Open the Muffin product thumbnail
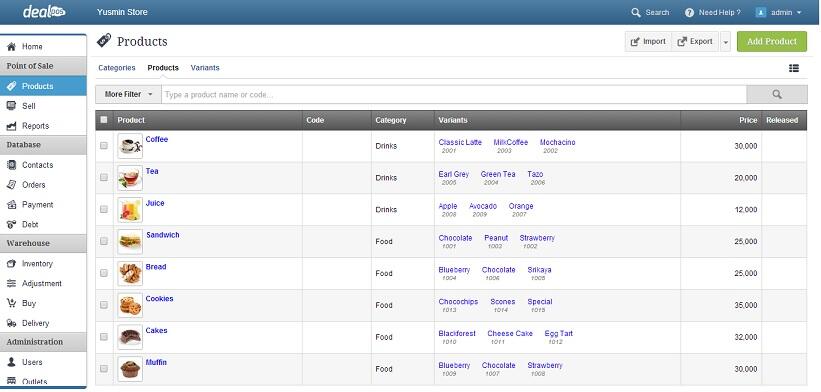This screenshot has height=392, width=821. tap(130, 369)
